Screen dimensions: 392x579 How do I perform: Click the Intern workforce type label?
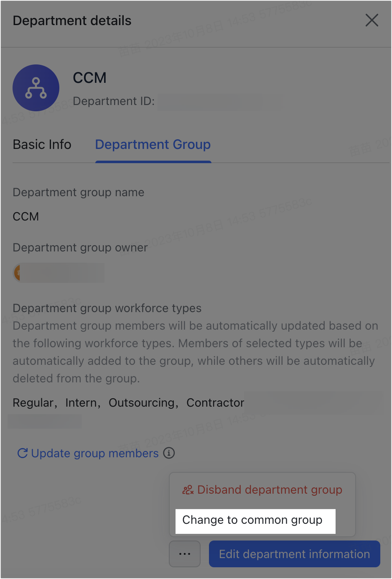click(x=81, y=402)
